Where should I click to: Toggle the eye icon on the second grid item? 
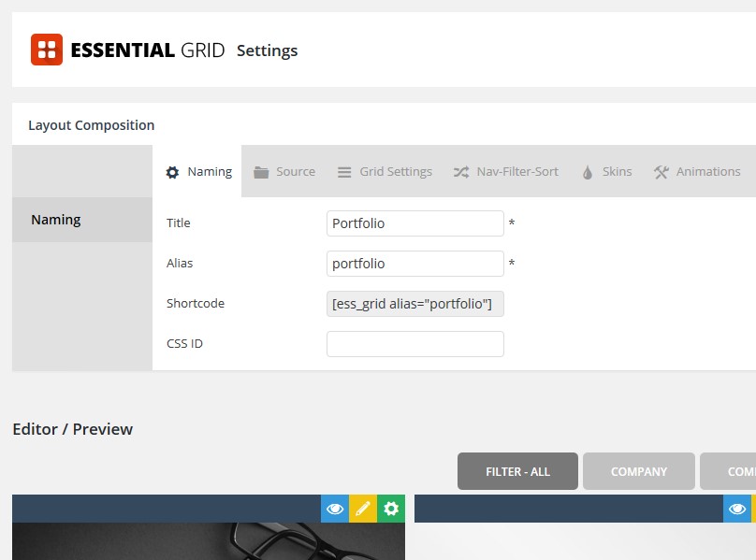point(737,509)
